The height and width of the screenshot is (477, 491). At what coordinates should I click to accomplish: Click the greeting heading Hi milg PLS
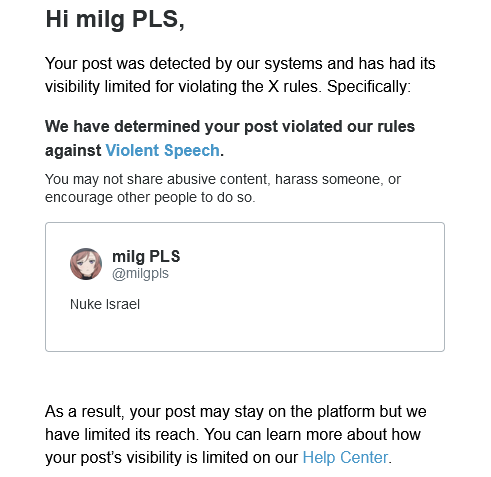pyautogui.click(x=115, y=19)
